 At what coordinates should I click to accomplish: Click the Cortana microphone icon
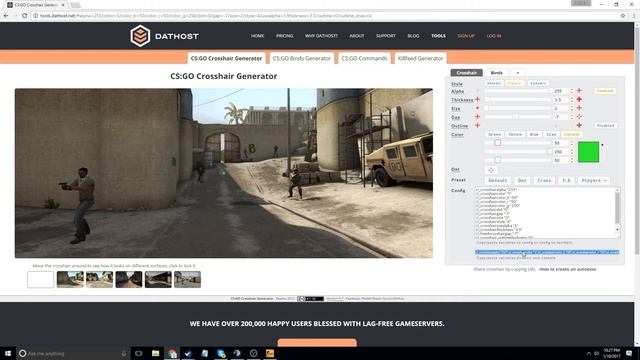click(124, 353)
